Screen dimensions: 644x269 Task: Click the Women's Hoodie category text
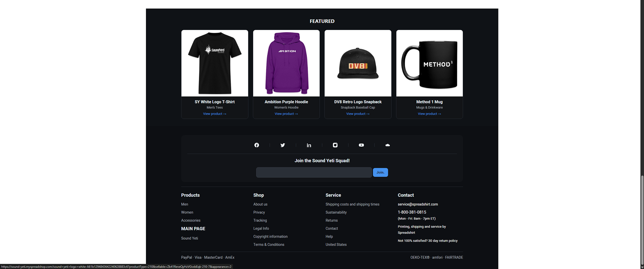point(286,107)
